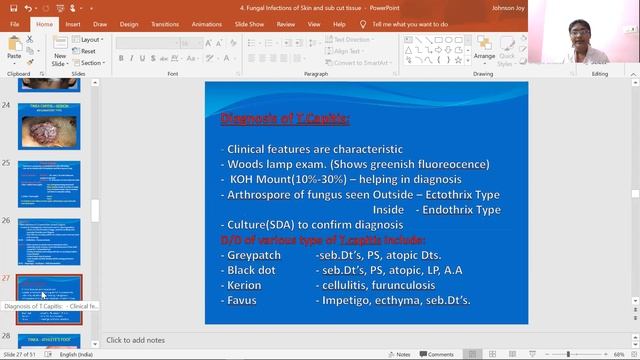The width and height of the screenshot is (640, 360).
Task: Click the Format Painter brush icon
Action: 30,62
